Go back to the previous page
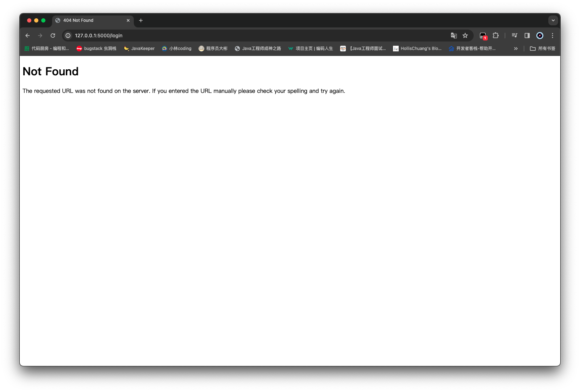Image resolution: width=580 pixels, height=392 pixels. coord(27,36)
